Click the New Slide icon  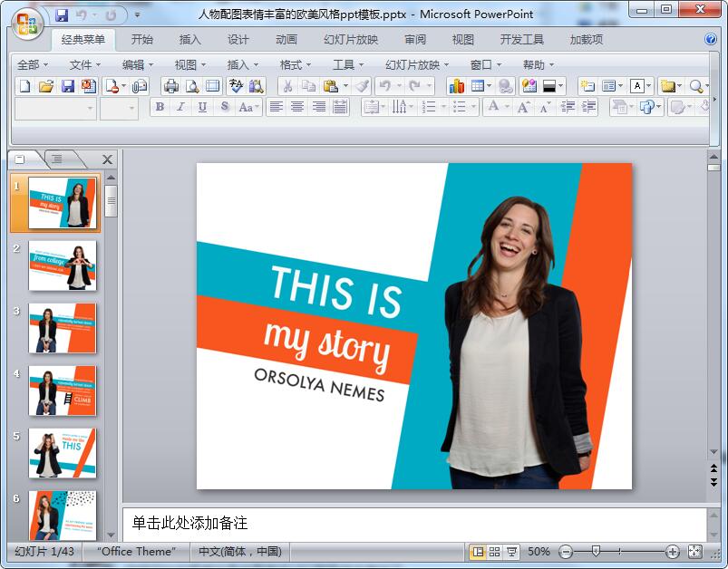587,86
